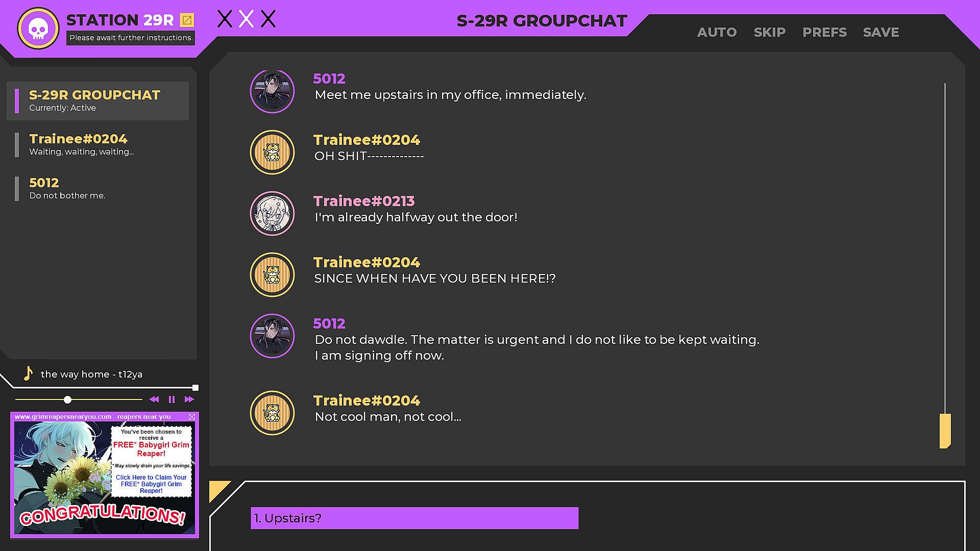The width and height of the screenshot is (980, 551).
Task: Open the 5012 private chat
Action: (97, 189)
